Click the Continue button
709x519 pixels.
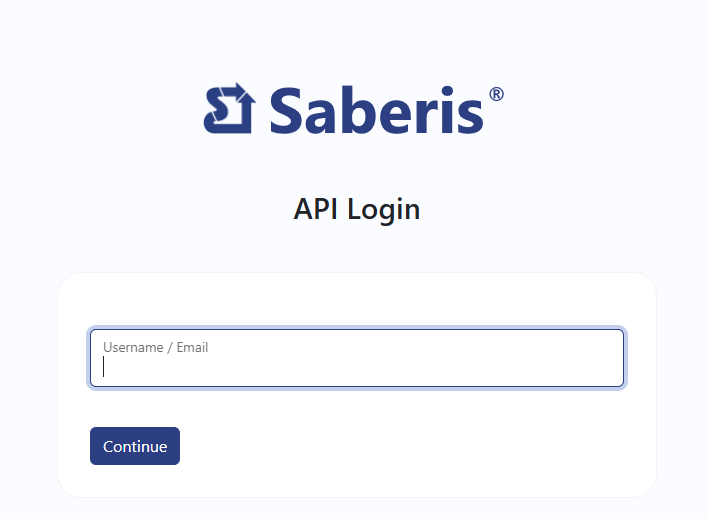click(135, 446)
